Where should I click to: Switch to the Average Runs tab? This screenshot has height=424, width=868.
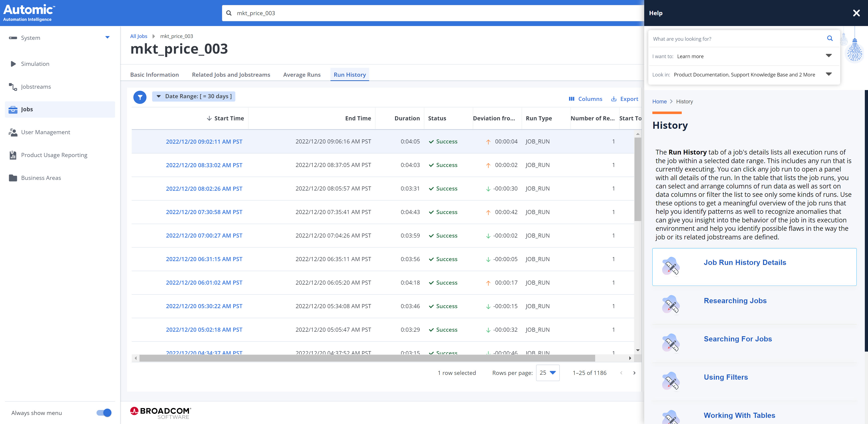302,74
